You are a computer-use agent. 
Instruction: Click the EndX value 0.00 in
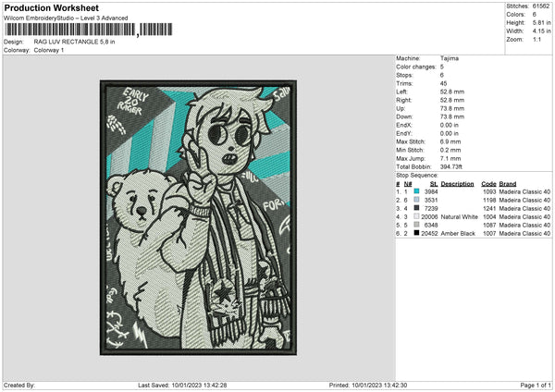pyautogui.click(x=450, y=125)
